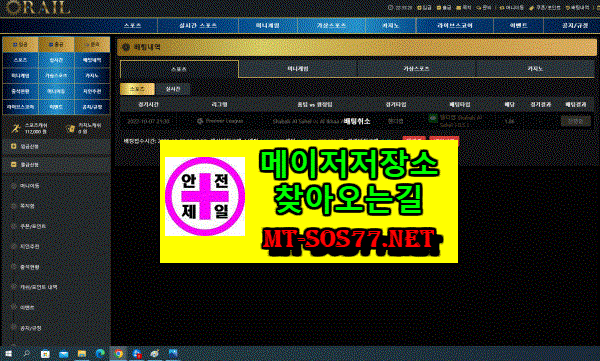The height and width of the screenshot is (361, 600).
Task: Click gold 입금 button in sidebar grid
Action: coord(20,44)
